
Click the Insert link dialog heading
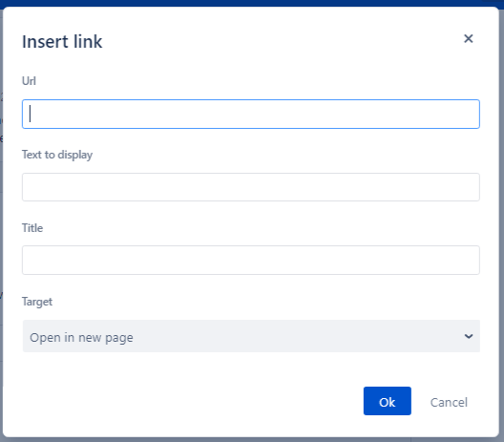pos(62,42)
